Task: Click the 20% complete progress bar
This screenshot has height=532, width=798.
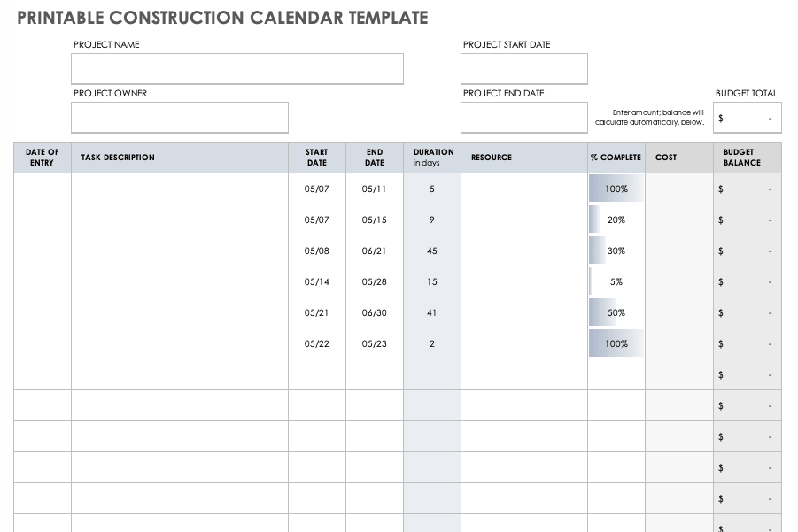Action: click(616, 220)
